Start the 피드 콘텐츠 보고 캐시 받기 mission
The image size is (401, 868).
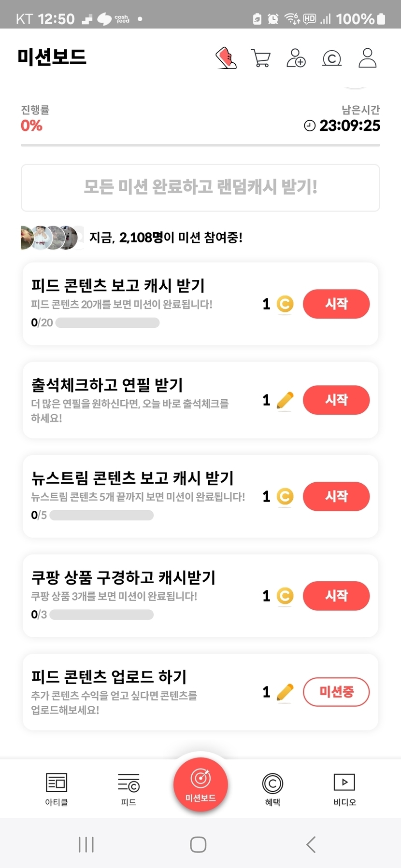336,304
